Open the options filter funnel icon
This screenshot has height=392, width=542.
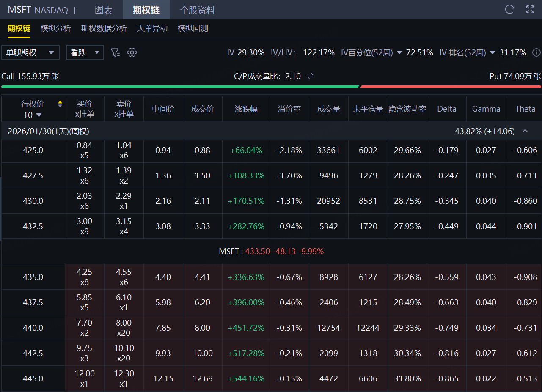115,52
